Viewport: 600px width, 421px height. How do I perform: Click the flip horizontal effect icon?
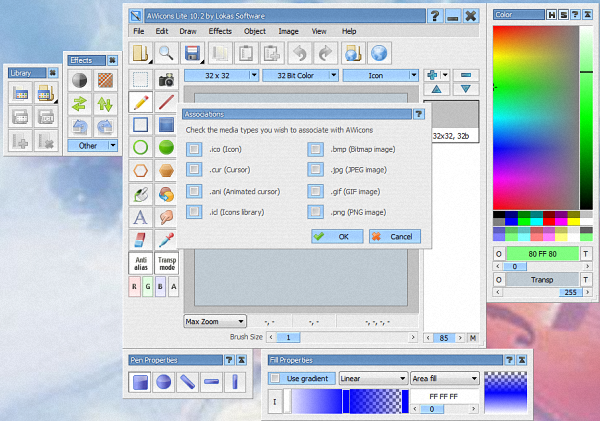80,104
